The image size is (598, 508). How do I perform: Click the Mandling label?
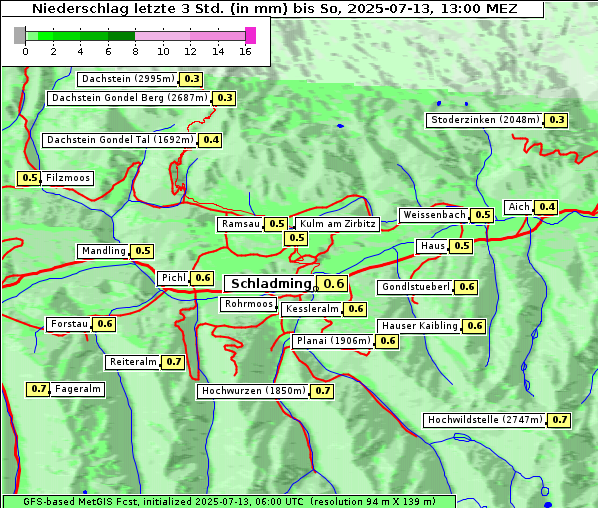[103, 251]
